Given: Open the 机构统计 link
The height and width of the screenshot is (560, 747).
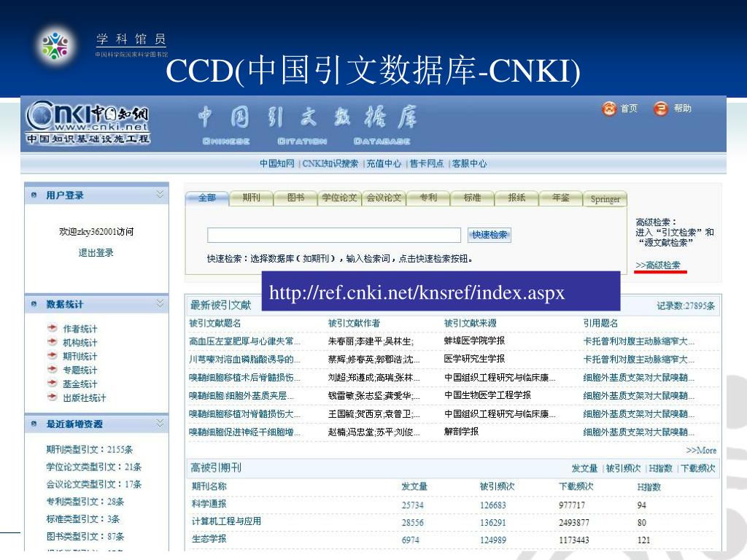Looking at the screenshot, I should tap(80, 343).
